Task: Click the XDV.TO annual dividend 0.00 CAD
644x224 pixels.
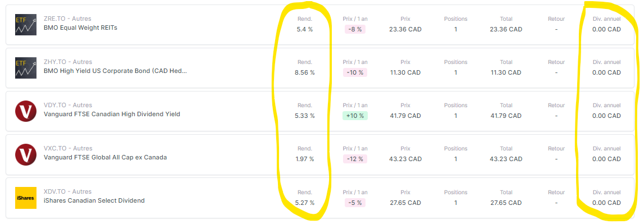Action: point(606,203)
